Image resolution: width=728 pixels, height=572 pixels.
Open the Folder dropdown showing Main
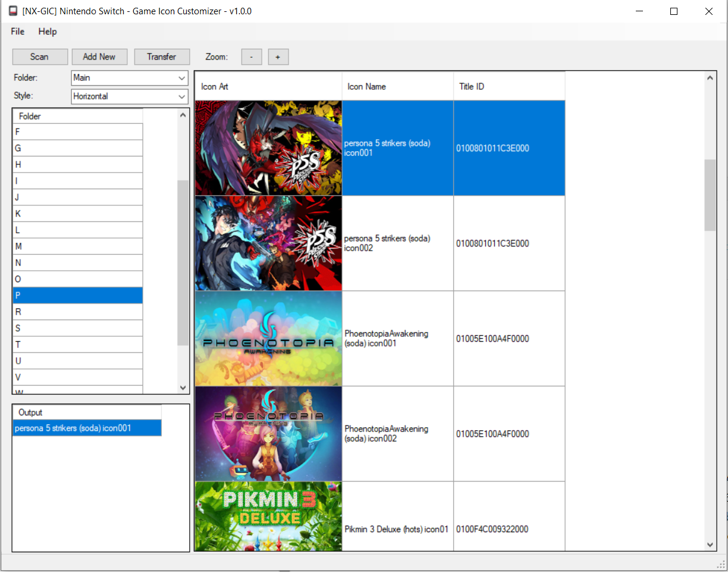[x=130, y=77]
